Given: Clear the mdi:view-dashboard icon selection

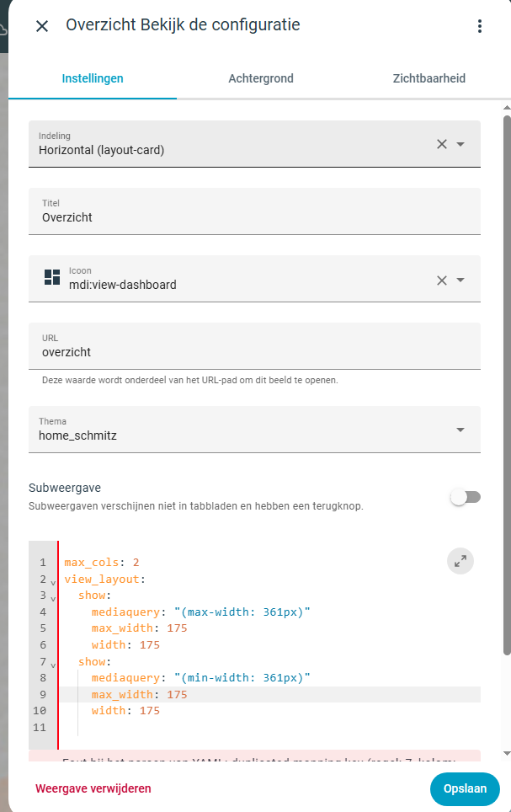Looking at the screenshot, I should (x=442, y=280).
